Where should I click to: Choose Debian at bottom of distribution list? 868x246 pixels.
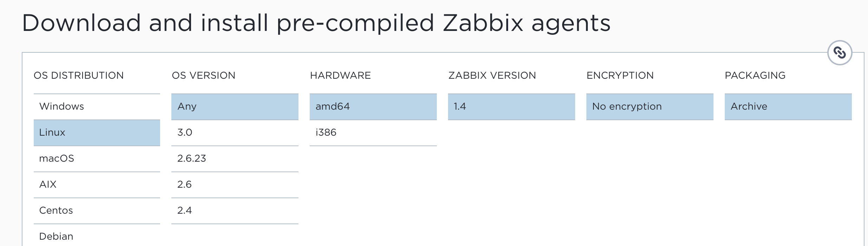click(97, 235)
